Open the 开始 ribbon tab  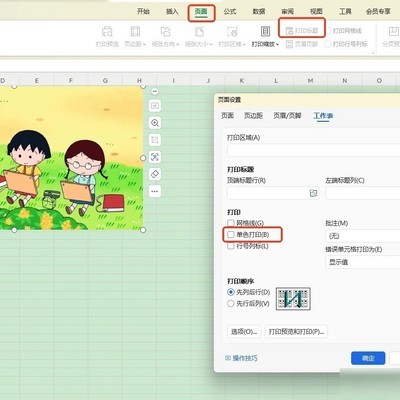(143, 12)
